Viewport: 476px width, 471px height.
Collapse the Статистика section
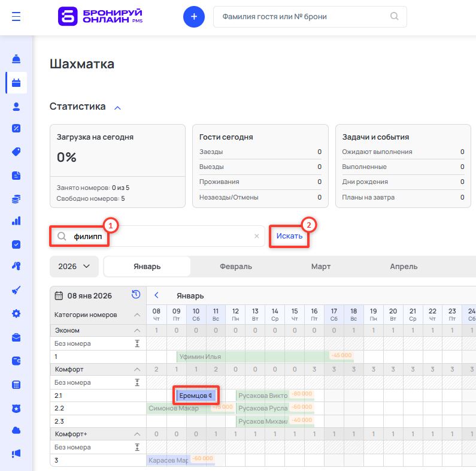click(117, 107)
